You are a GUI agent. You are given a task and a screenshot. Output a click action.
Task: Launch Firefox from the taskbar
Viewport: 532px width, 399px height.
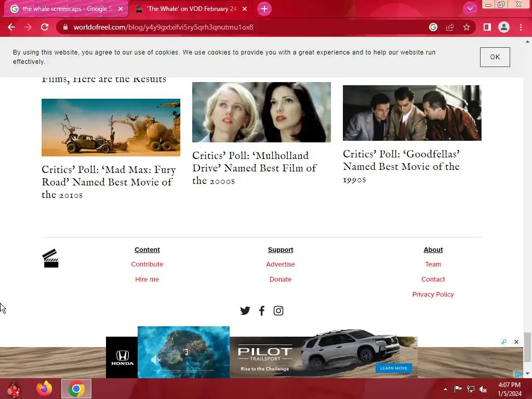44,389
